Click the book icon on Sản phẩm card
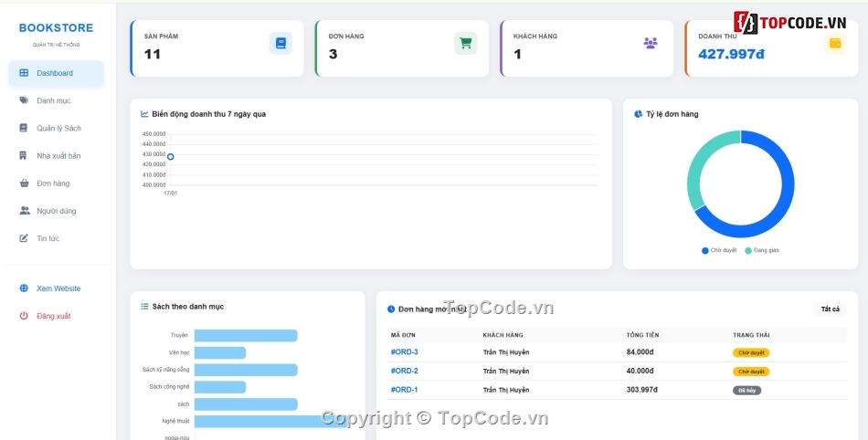Viewport: 868px width, 440px height. click(x=281, y=43)
